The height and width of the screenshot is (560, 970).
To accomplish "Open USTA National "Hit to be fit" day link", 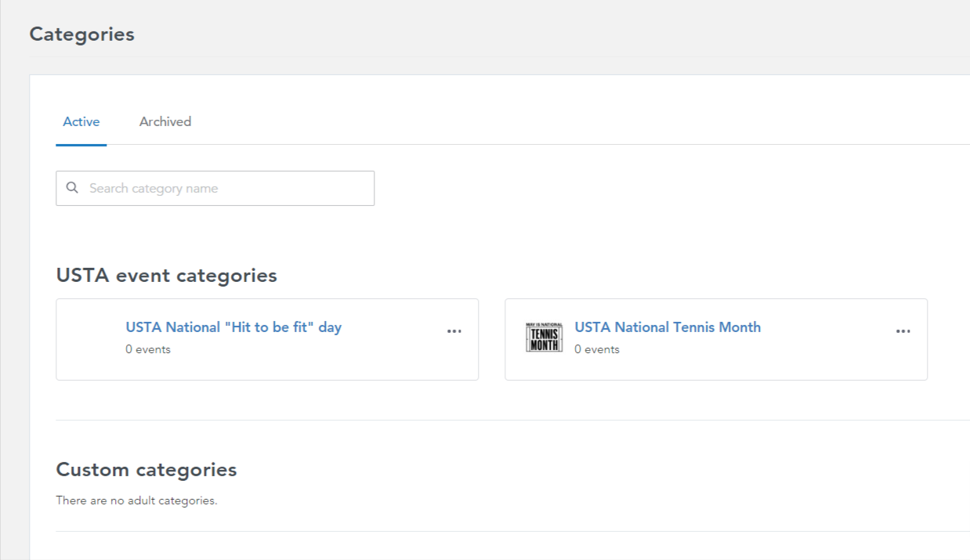I will pos(233,327).
